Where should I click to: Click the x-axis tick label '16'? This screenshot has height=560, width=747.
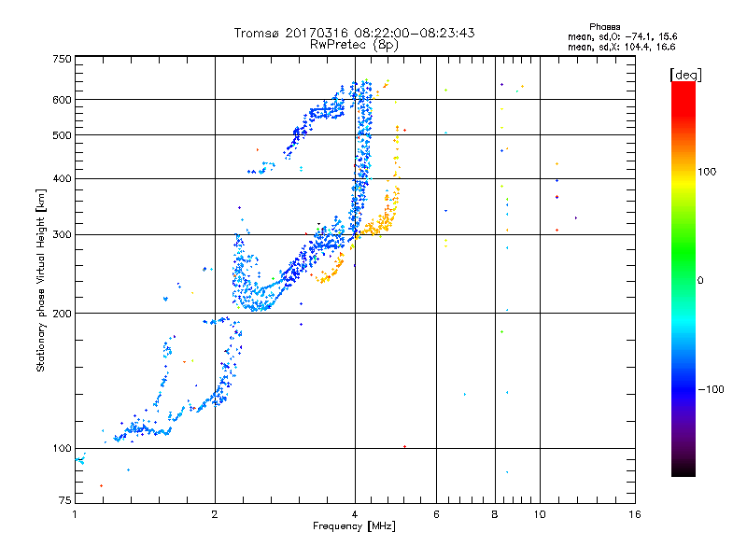pyautogui.click(x=635, y=514)
